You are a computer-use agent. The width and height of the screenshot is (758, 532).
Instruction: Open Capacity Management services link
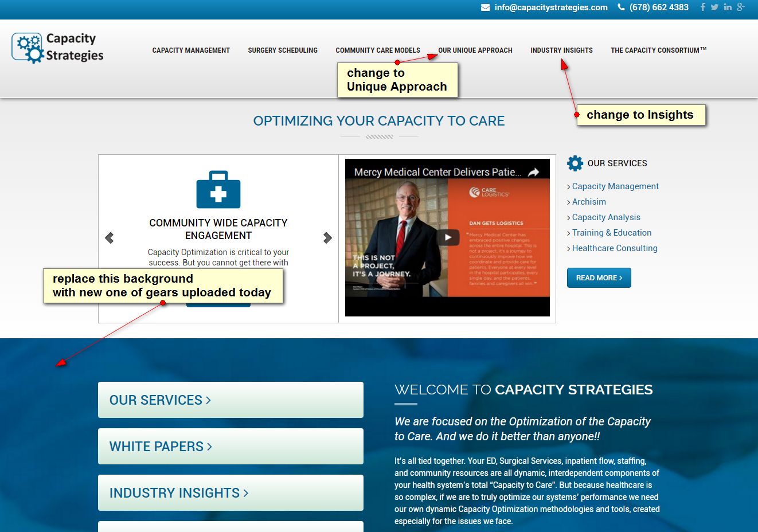(615, 186)
